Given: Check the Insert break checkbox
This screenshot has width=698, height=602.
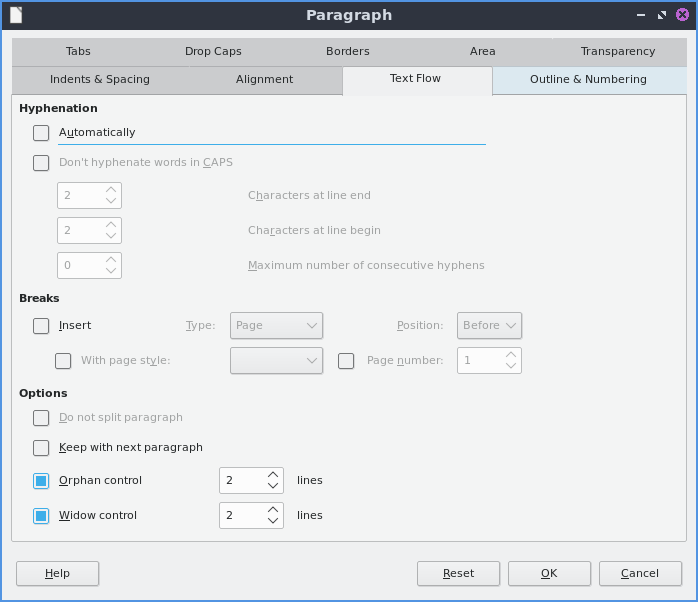Looking at the screenshot, I should (41, 325).
